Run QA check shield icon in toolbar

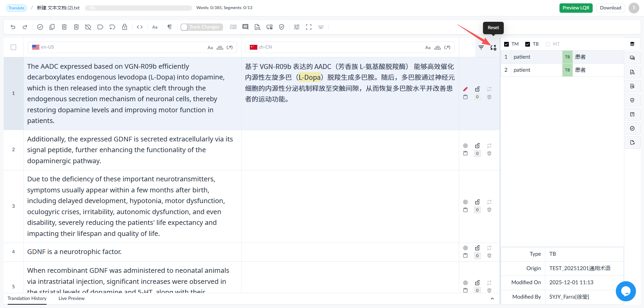pos(282,27)
